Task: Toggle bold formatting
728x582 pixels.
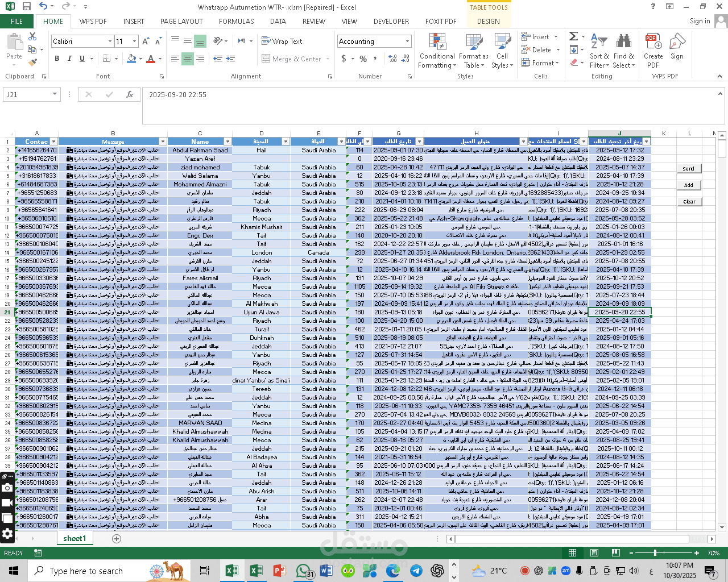Action: [x=56, y=59]
